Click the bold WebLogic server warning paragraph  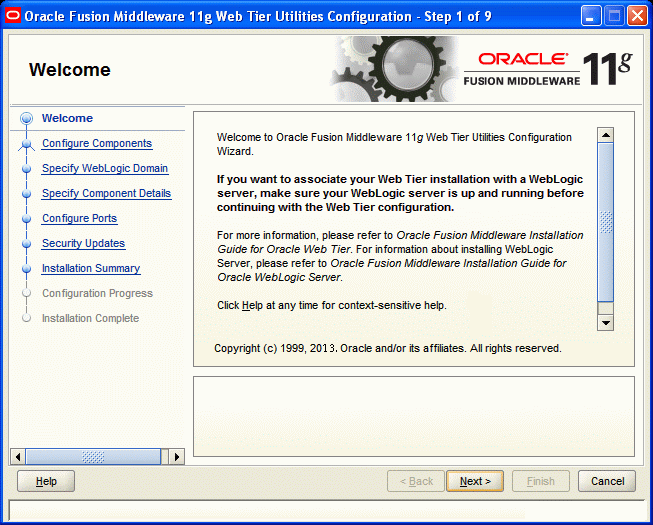pyautogui.click(x=400, y=193)
